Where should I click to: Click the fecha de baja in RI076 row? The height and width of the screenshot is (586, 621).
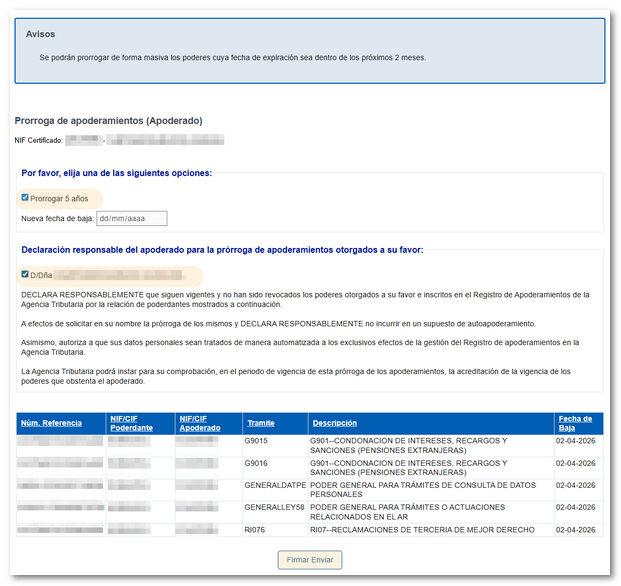pyautogui.click(x=576, y=530)
